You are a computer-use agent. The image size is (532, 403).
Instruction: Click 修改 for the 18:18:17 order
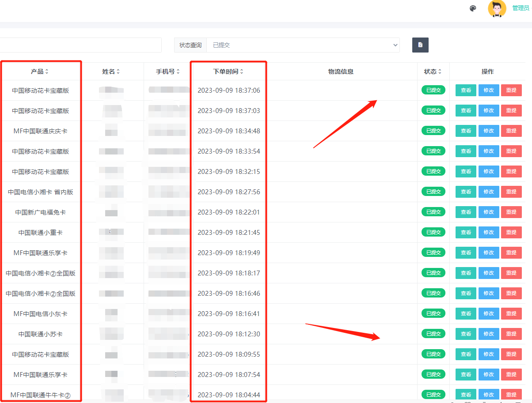point(489,273)
